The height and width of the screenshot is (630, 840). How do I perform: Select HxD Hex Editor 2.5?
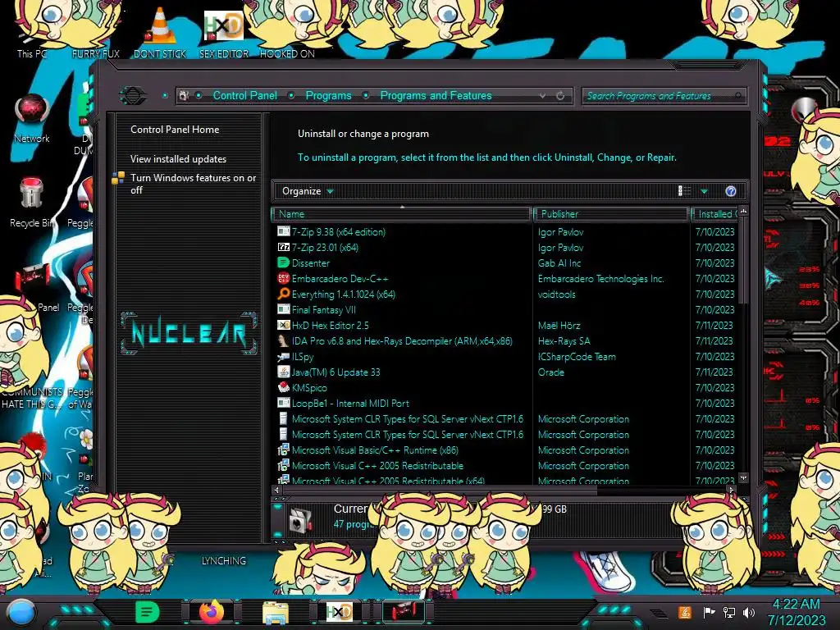330,325
